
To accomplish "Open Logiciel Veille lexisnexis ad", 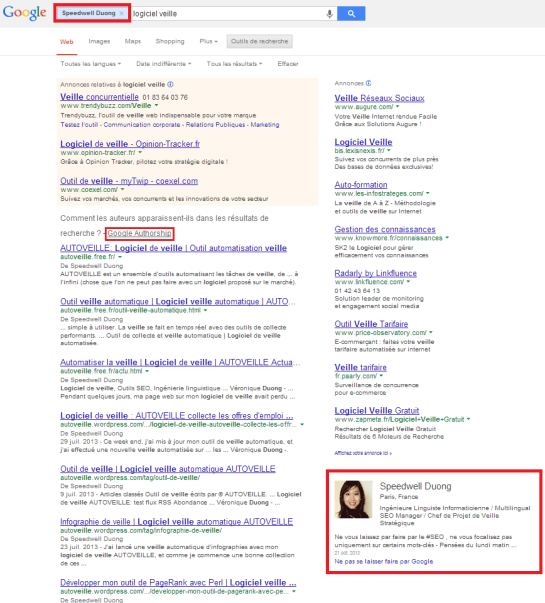I will tap(363, 142).
